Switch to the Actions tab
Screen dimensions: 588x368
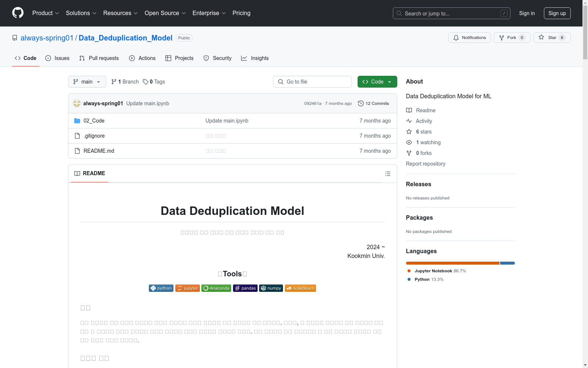pyautogui.click(x=142, y=58)
